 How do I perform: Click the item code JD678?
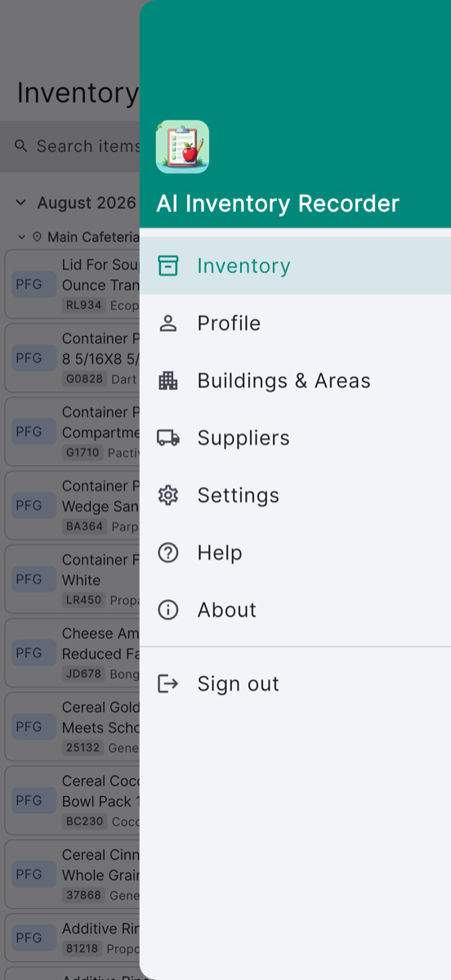[x=83, y=673]
